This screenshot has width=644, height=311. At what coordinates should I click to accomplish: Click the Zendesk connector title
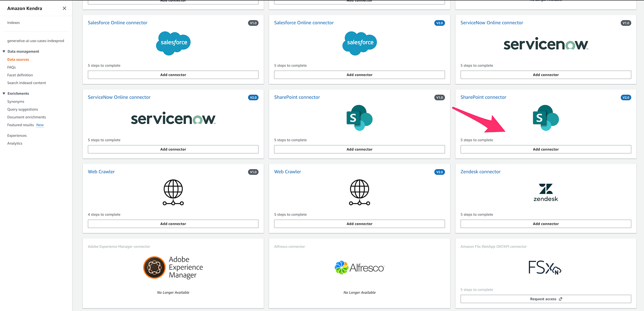click(x=480, y=172)
